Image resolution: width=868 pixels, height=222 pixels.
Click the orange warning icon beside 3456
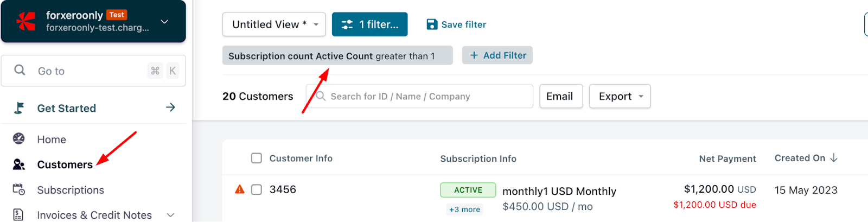[240, 189]
